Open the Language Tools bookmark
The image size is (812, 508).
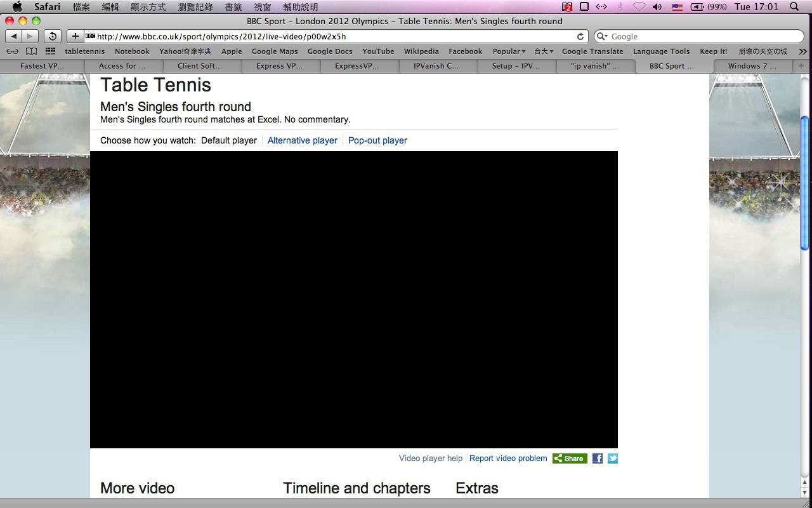(x=661, y=51)
